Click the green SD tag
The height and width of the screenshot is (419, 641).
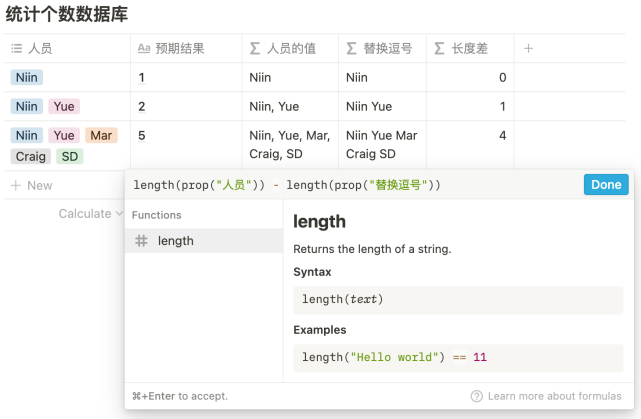click(x=69, y=156)
